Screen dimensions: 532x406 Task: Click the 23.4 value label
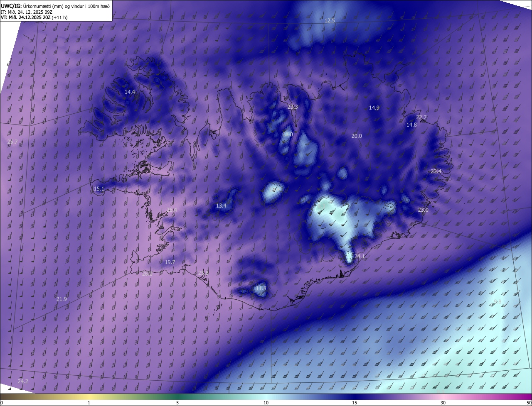coord(436,171)
